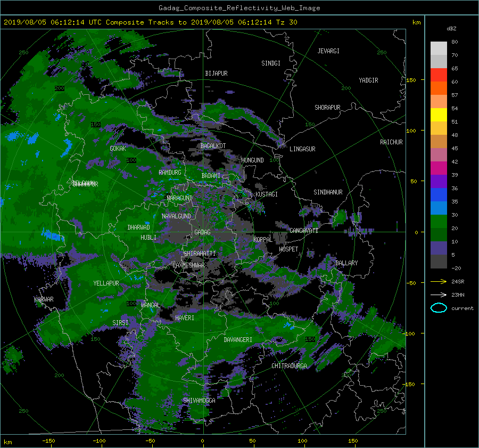The height and width of the screenshot is (448, 479).
Task: Click the SINDGI city label
Action: 271,63
